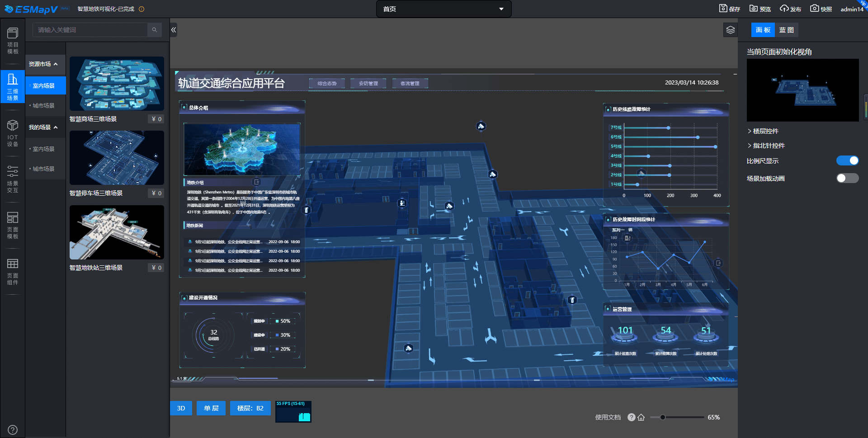Open the 项目模板 sidebar panel
The width and height of the screenshot is (868, 438).
click(13, 41)
